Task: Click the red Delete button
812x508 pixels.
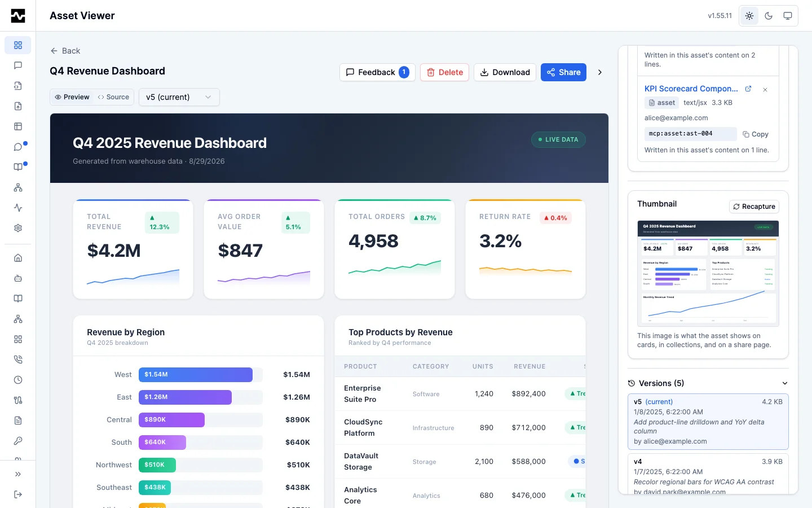Action: pyautogui.click(x=444, y=72)
